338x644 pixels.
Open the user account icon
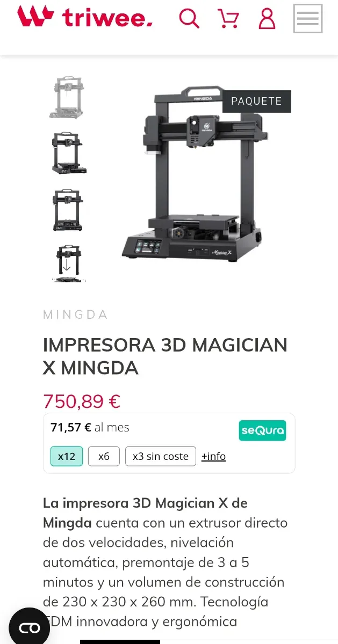pyautogui.click(x=267, y=18)
